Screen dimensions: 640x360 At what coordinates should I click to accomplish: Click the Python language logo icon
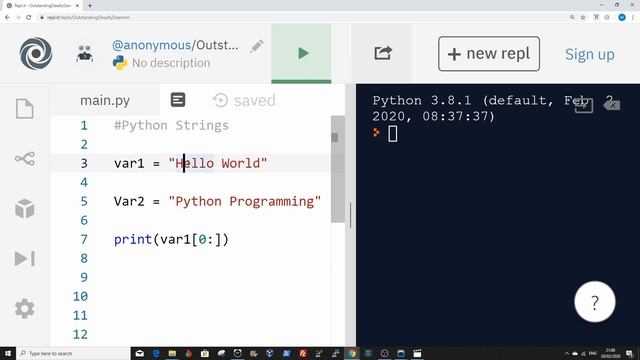pos(120,63)
